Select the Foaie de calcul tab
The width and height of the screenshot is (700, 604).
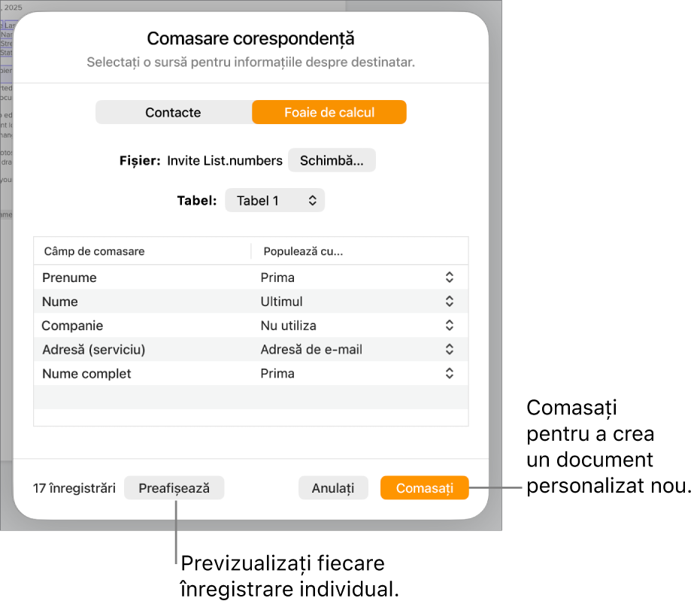pos(329,112)
